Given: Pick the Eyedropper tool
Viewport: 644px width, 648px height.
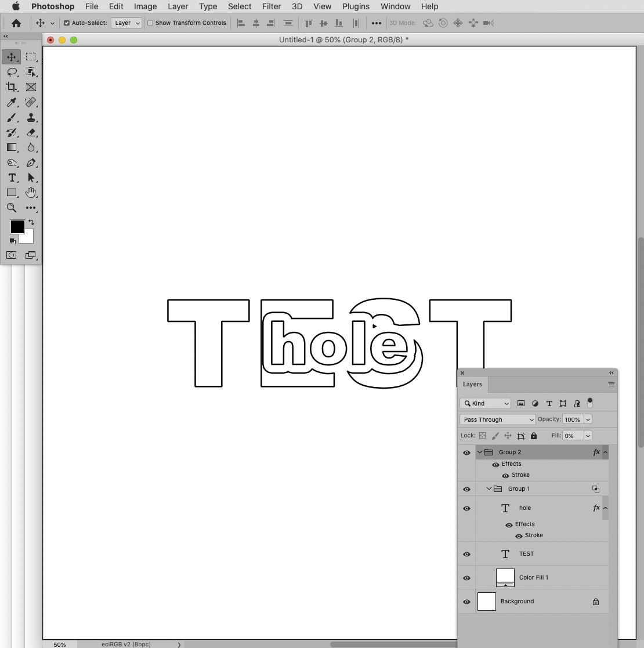Looking at the screenshot, I should point(11,102).
